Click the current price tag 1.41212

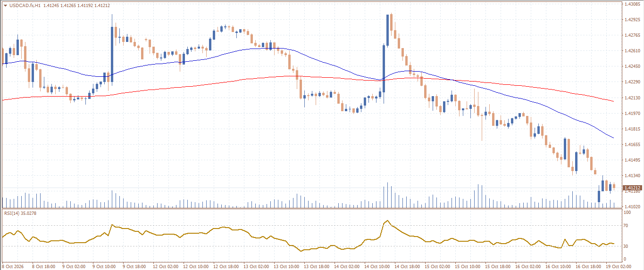[x=631, y=188]
